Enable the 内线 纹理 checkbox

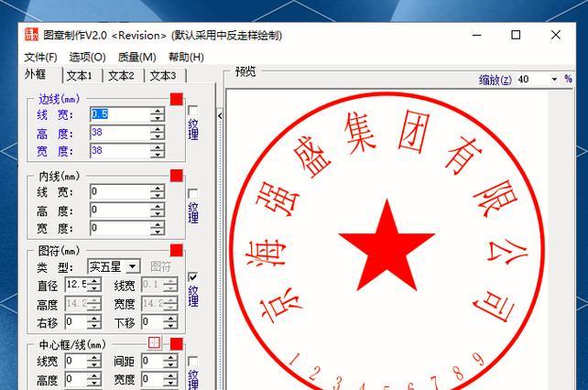(192, 194)
